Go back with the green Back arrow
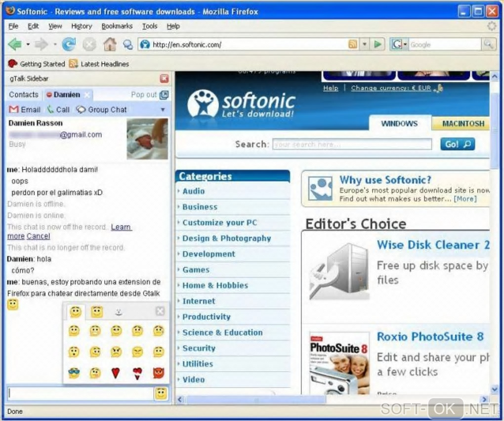504x421 pixels. 15,44
